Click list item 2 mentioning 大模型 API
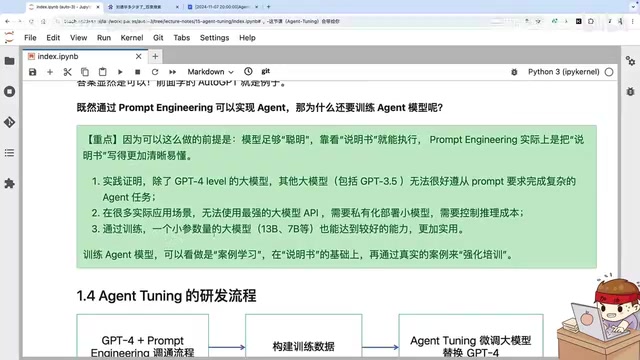Viewport: 640px width, 360px height. [x=308, y=213]
